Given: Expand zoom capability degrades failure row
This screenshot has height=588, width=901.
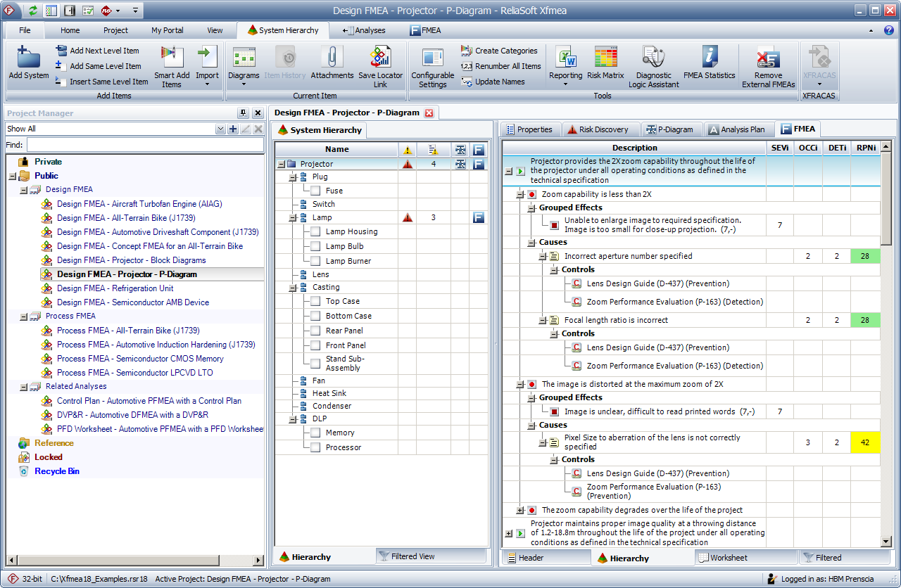Looking at the screenshot, I should [520, 511].
